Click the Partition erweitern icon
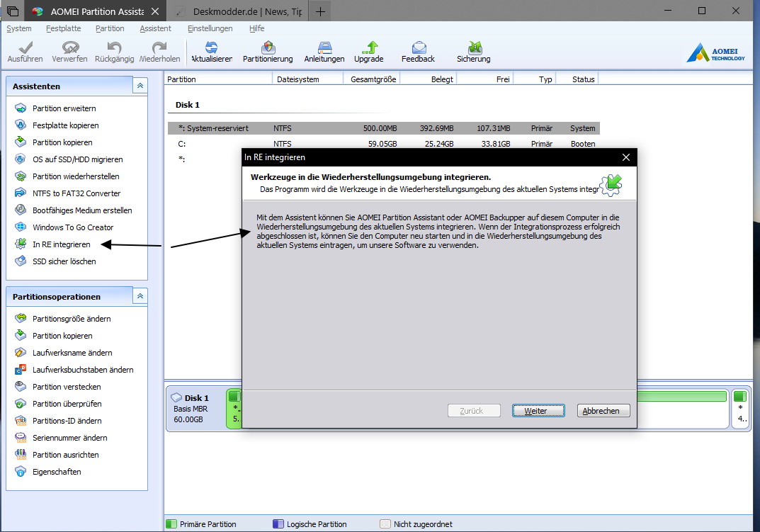The image size is (760, 532). (21, 108)
